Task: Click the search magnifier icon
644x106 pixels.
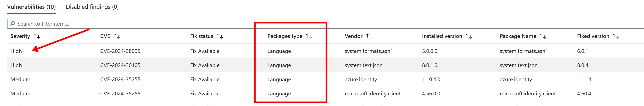Action: point(12,24)
